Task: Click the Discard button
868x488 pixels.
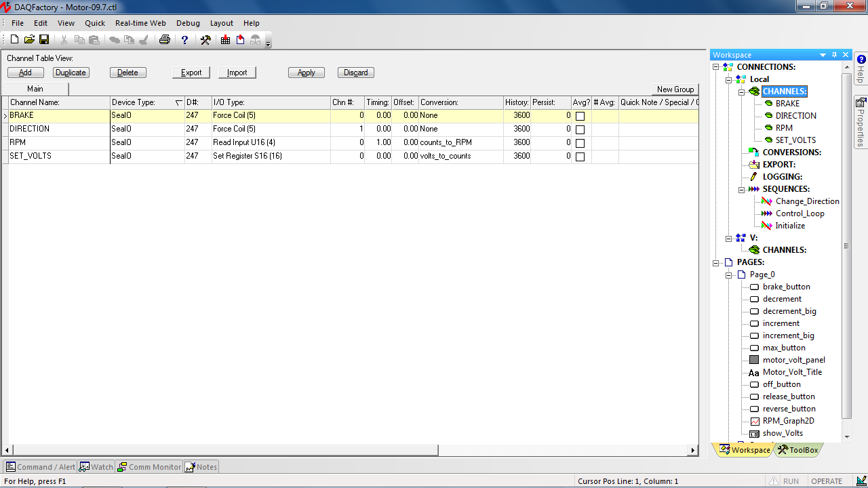Action: [x=356, y=73]
